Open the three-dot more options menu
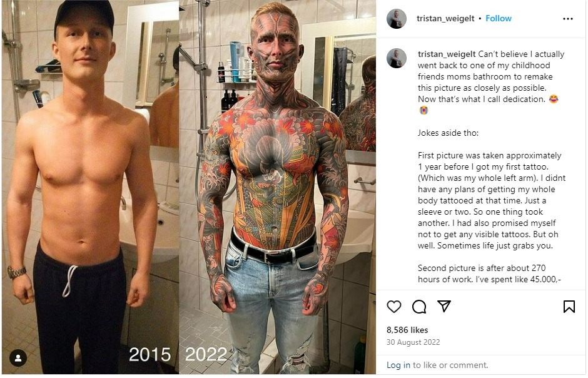This screenshot has height=378, width=588. [568, 19]
